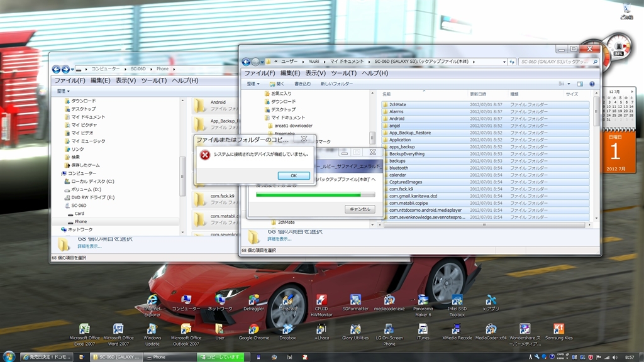Open ファイル(F) menu in the Phone window
The image size is (644, 362).
pyautogui.click(x=69, y=80)
